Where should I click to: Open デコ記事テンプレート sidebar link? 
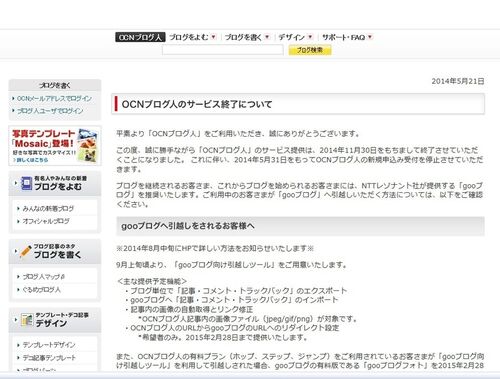point(49,358)
